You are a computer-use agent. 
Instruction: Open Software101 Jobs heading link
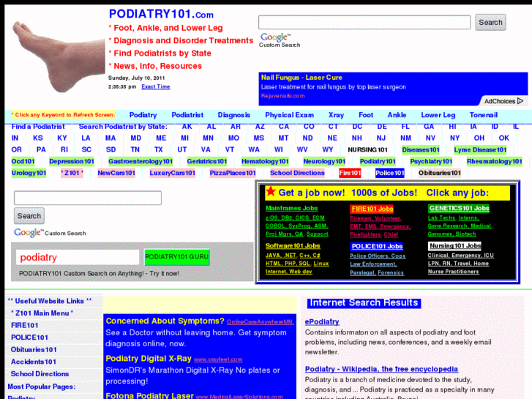(293, 245)
